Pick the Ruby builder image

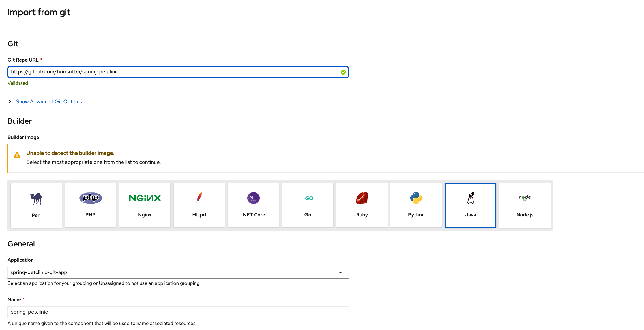pyautogui.click(x=362, y=205)
